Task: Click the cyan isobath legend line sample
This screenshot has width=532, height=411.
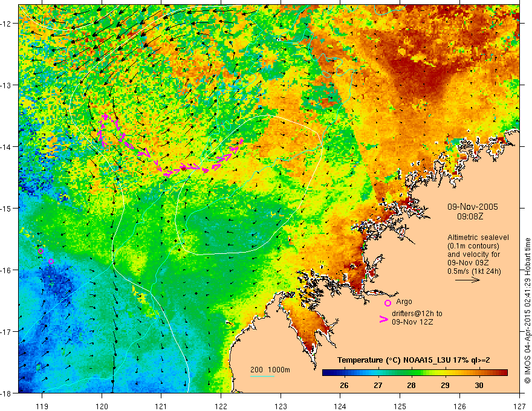Action: 262,376
